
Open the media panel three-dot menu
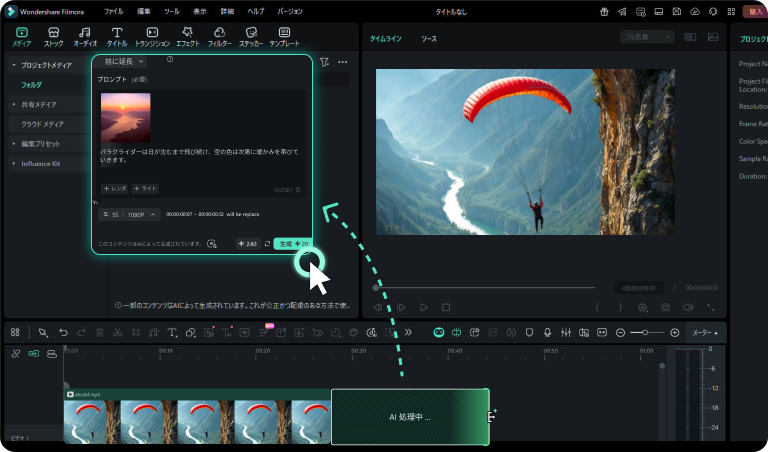(342, 62)
